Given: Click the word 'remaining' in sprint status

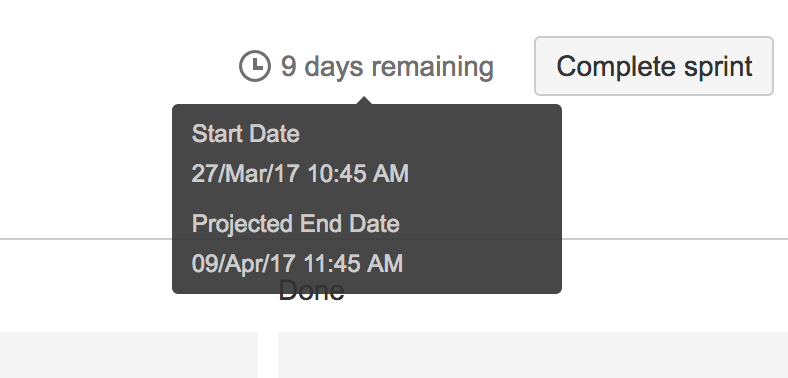Looking at the screenshot, I should pyautogui.click(x=433, y=66).
